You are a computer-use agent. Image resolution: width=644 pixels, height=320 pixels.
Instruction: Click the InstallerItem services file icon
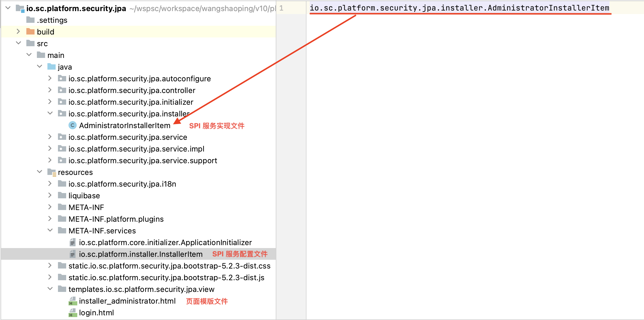tap(72, 254)
